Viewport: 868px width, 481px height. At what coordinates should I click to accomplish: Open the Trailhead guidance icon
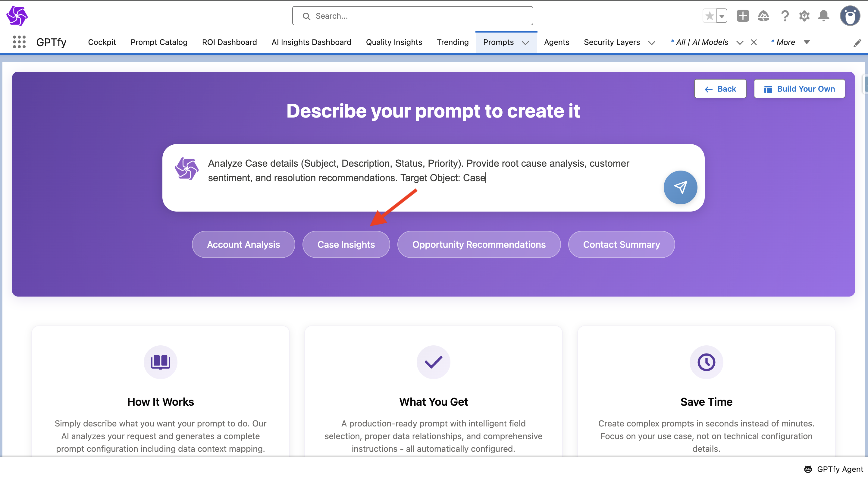tap(763, 16)
